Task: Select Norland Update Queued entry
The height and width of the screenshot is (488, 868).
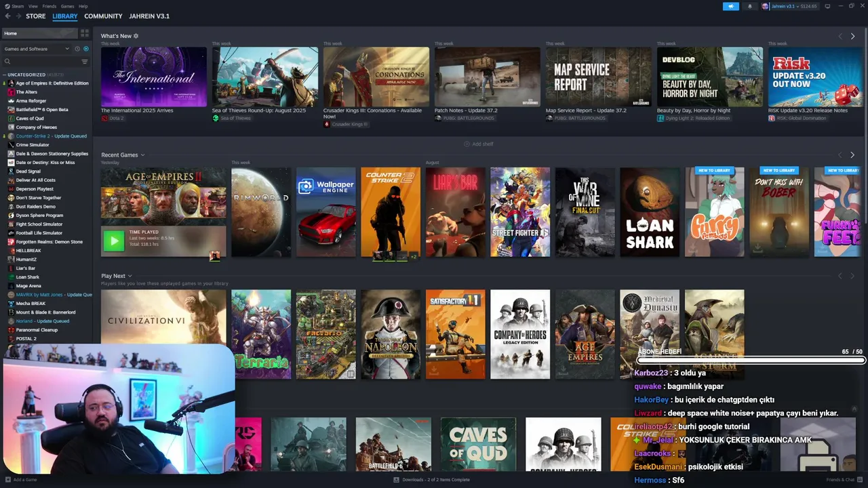Action: pyautogui.click(x=42, y=321)
